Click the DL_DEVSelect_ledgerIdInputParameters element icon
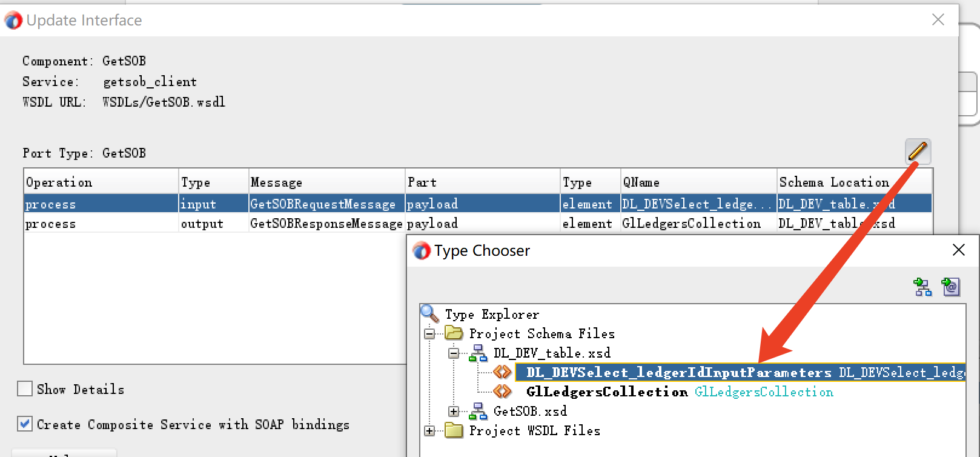The height and width of the screenshot is (457, 980). pos(502,372)
